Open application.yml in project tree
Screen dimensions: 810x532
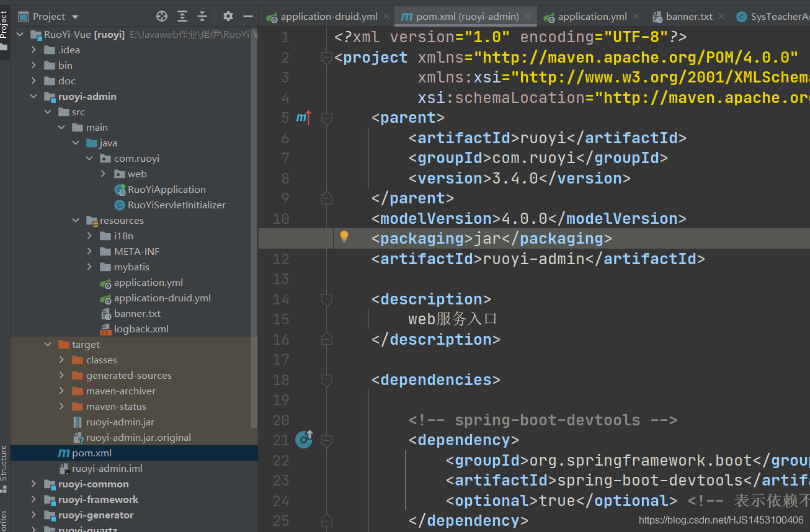coord(141,282)
